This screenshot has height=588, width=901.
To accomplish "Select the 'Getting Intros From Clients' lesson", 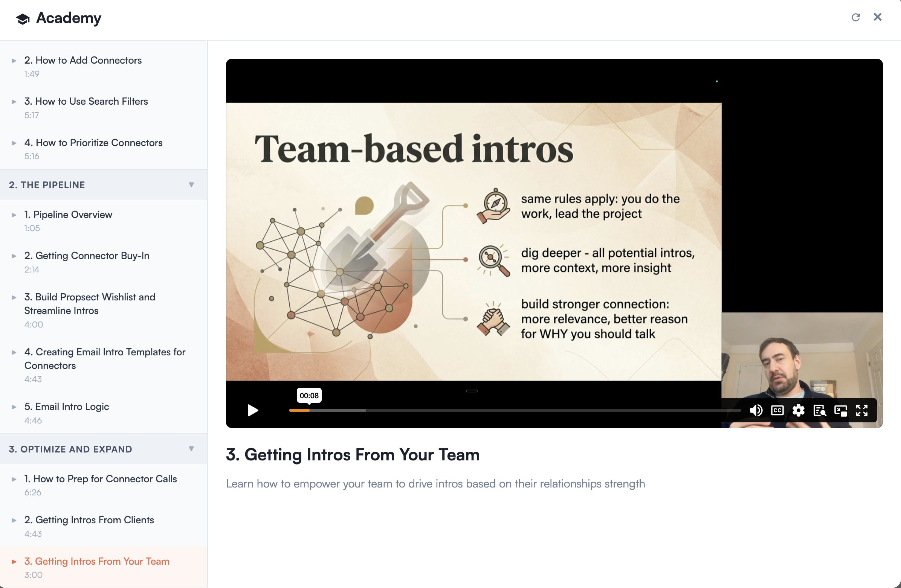I will coord(89,520).
